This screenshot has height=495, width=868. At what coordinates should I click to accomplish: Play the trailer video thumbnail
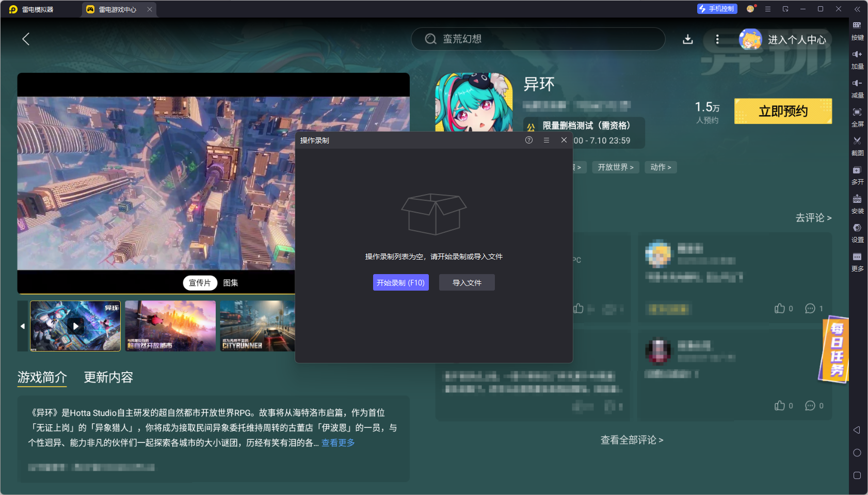75,326
